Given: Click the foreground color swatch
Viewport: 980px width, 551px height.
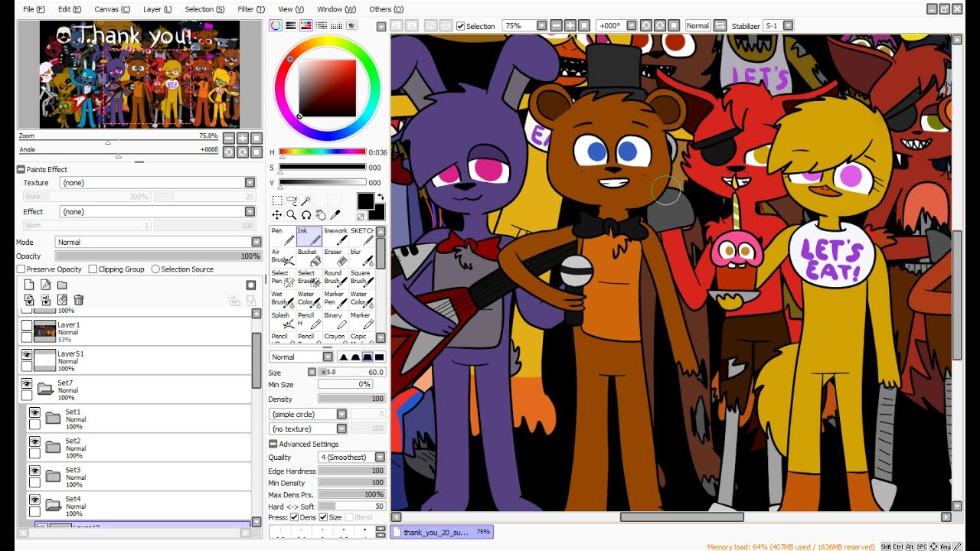Looking at the screenshot, I should tap(365, 201).
